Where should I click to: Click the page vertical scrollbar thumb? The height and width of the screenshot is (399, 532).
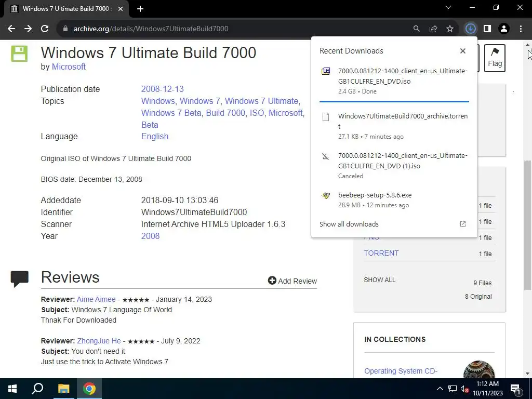coord(528,225)
